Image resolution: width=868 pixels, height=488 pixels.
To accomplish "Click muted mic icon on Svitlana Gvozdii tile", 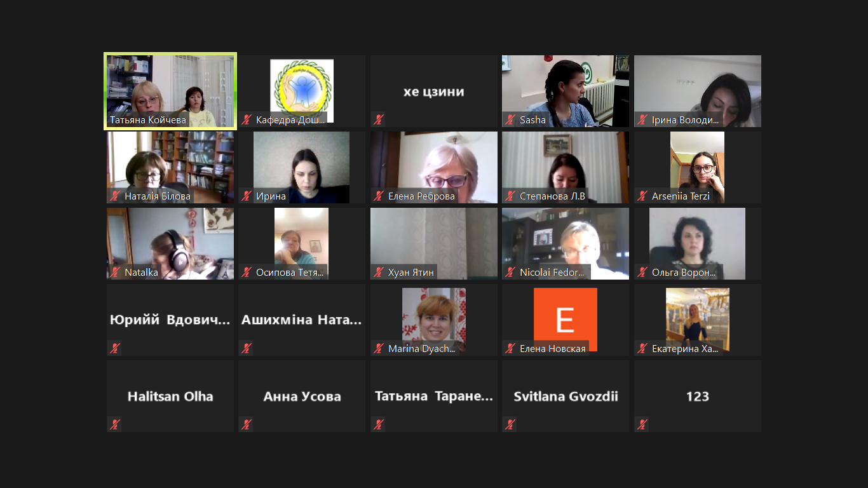I will point(510,424).
